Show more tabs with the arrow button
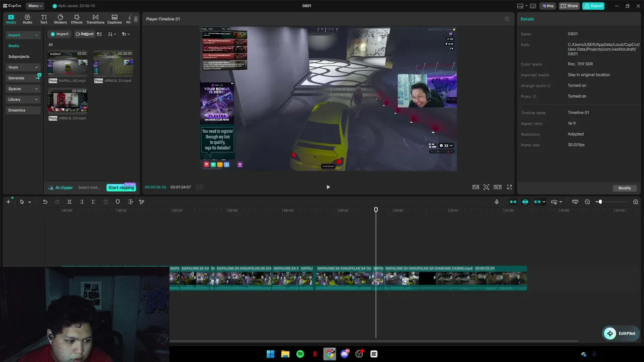 pos(135,19)
